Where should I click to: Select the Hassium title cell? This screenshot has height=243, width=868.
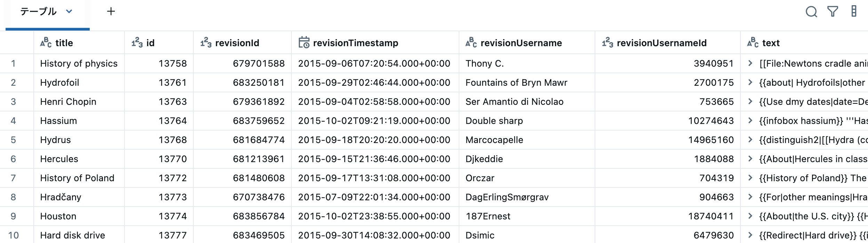tap(79, 121)
